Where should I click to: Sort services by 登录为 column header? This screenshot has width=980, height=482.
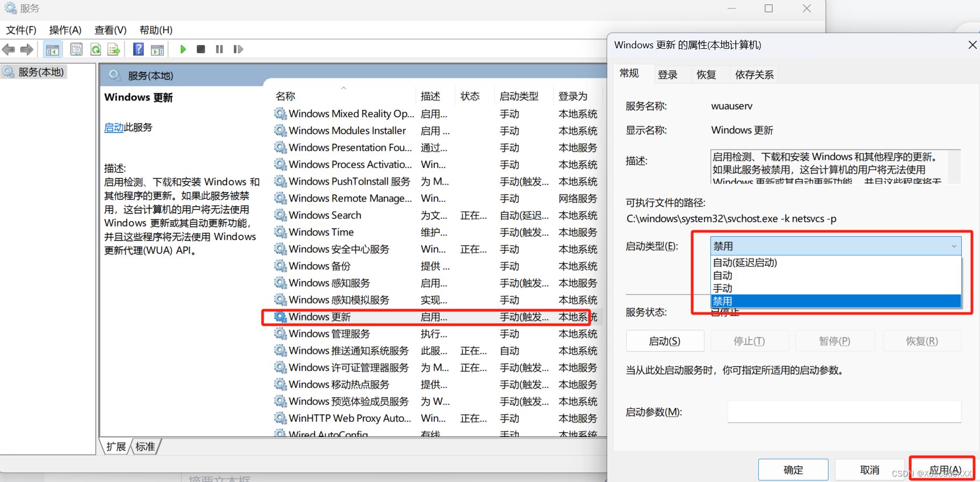[578, 96]
